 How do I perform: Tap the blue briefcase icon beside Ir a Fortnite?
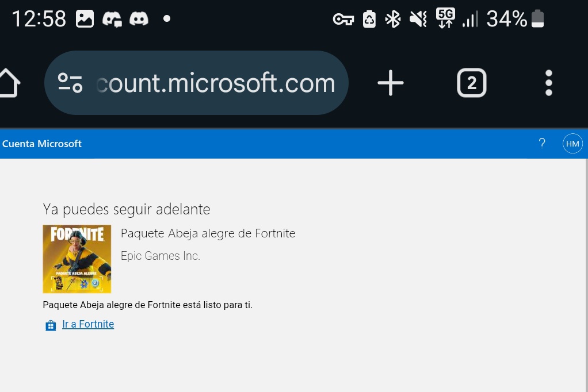[51, 325]
